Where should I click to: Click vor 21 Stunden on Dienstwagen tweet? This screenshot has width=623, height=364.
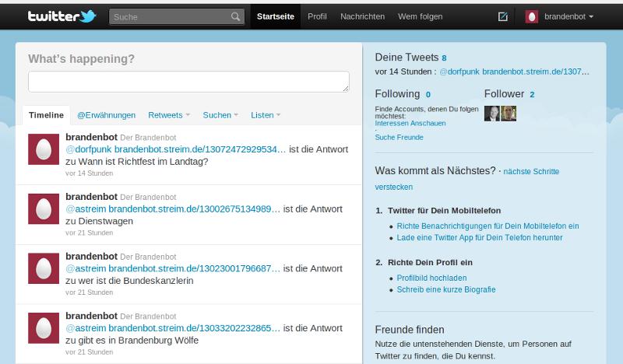pos(89,233)
